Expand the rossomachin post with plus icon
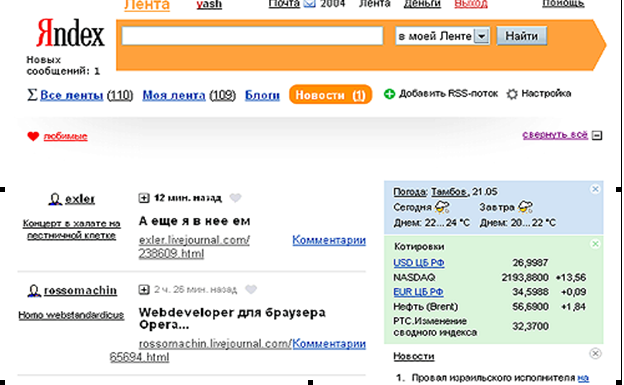 click(144, 289)
